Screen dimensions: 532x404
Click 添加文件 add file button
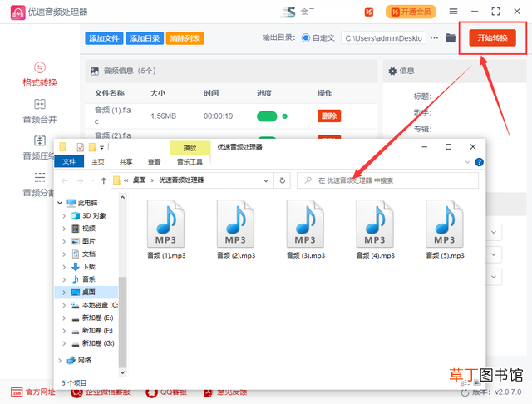click(104, 38)
